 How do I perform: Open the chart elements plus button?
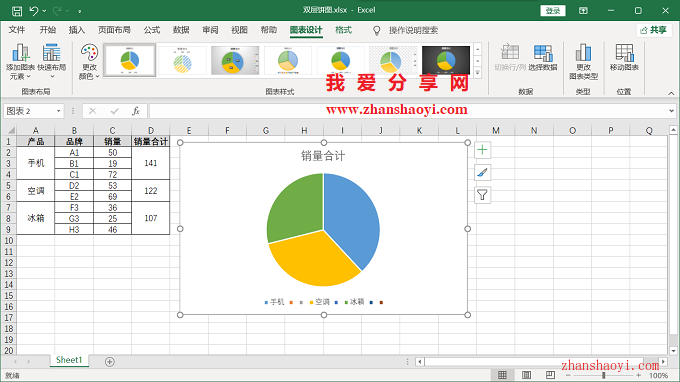tap(482, 150)
